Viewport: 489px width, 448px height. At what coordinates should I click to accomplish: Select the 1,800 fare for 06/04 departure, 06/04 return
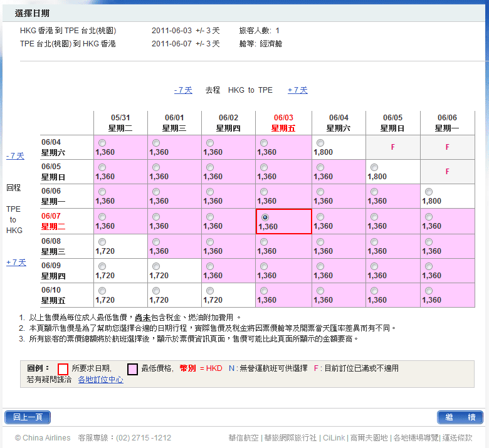click(320, 143)
